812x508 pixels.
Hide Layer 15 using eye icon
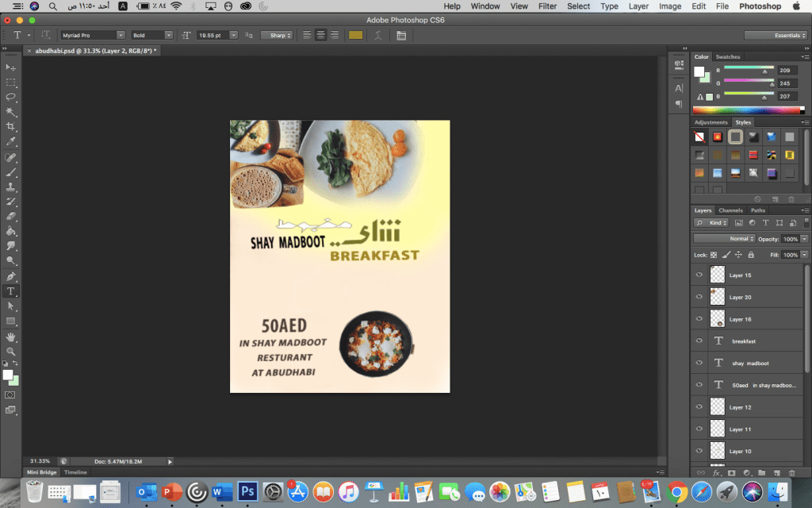click(699, 275)
